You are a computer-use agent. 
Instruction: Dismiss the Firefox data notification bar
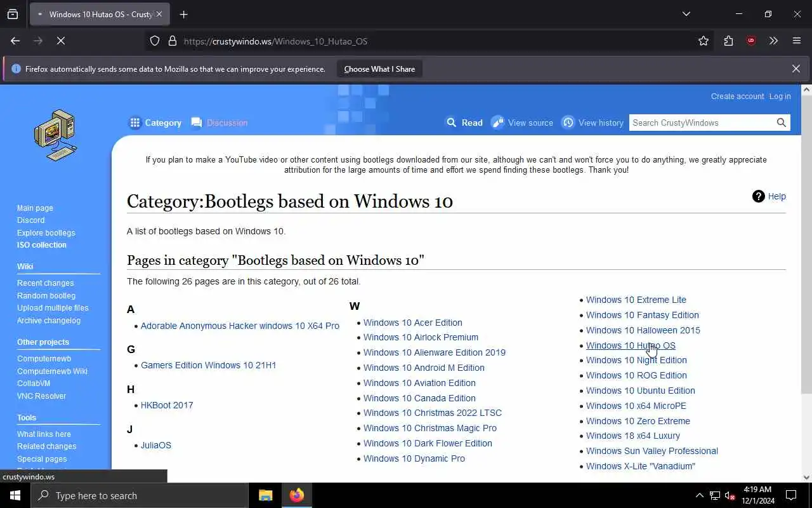(x=796, y=69)
